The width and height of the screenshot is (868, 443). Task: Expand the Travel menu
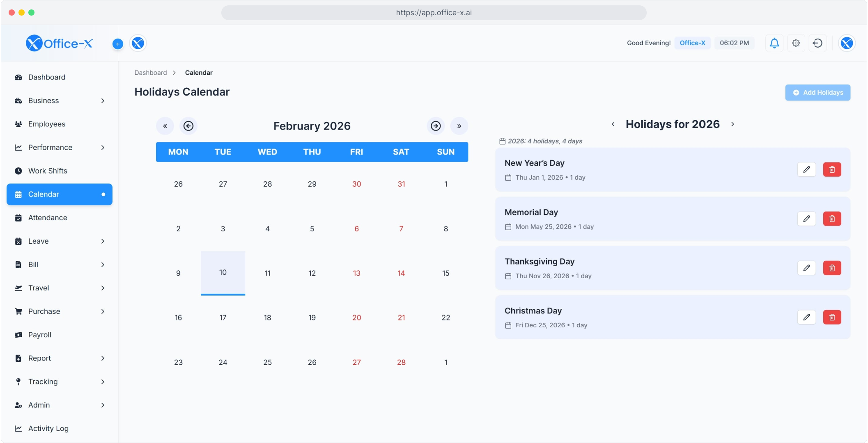(103, 288)
